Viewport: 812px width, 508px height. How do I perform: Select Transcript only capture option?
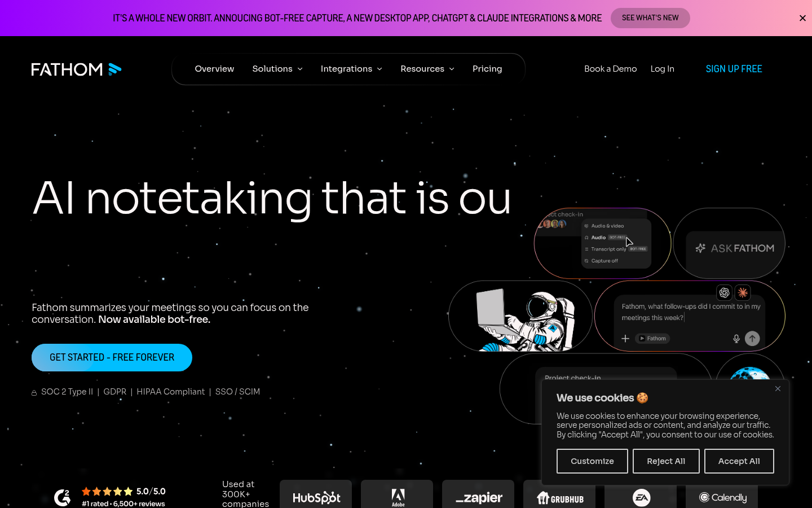pyautogui.click(x=616, y=249)
